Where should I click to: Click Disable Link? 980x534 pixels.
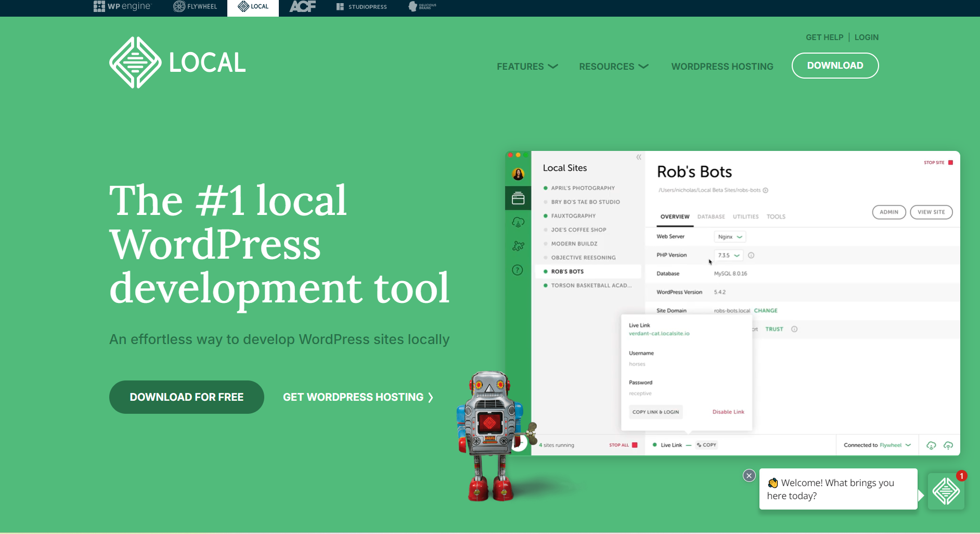click(x=728, y=412)
